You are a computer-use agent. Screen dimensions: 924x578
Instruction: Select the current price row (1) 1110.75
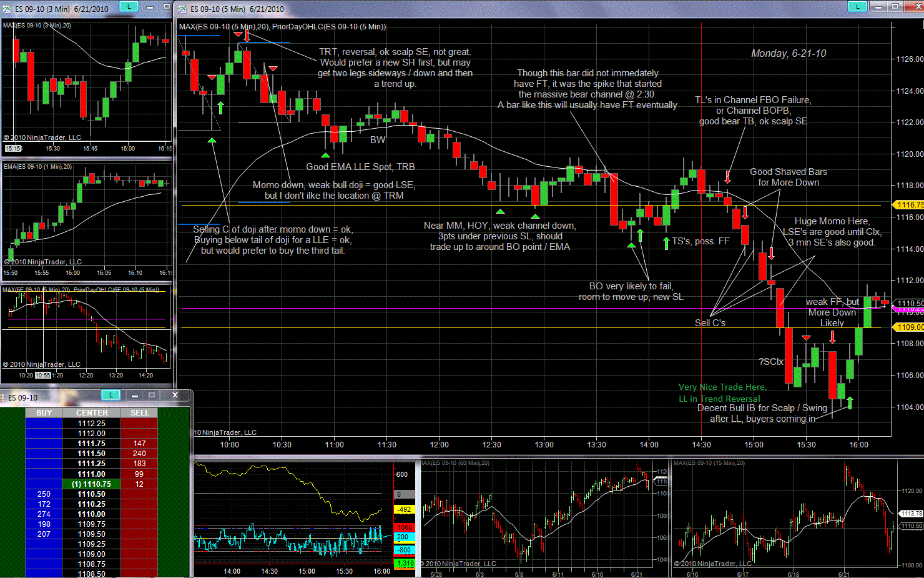pos(91,484)
